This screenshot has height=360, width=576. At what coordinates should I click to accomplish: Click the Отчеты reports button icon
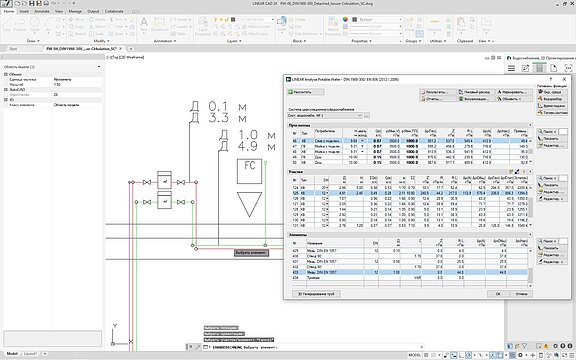click(423, 99)
